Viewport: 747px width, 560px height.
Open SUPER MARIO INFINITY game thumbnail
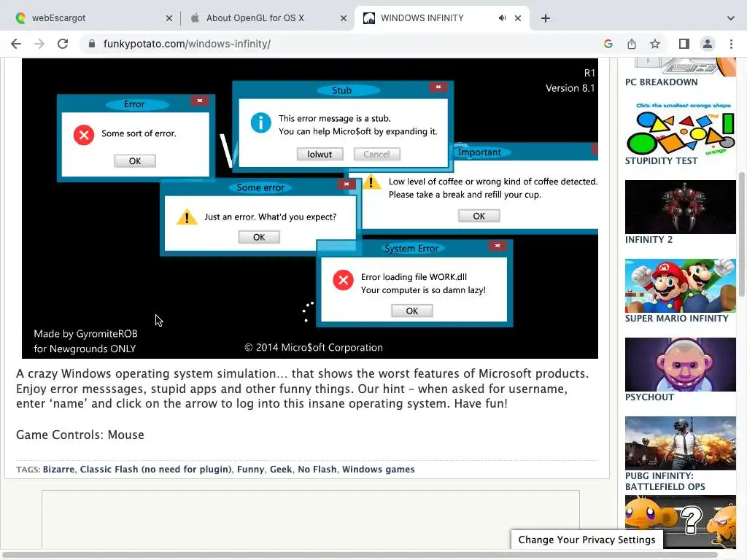click(681, 286)
